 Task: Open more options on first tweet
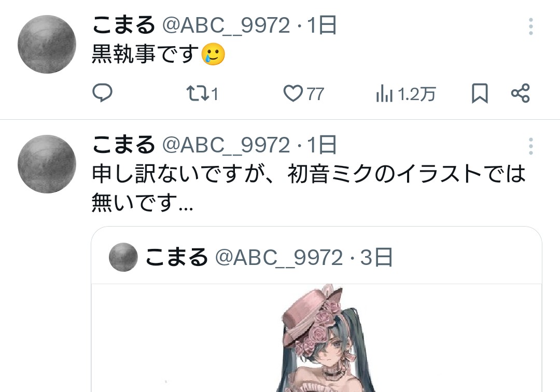click(531, 26)
